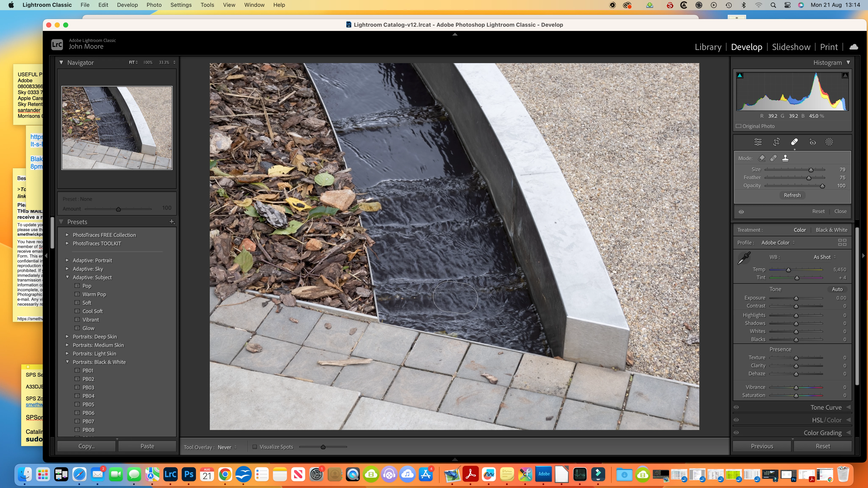Tick the Original Photo checkbox
This screenshot has height=488, width=868.
pyautogui.click(x=739, y=126)
